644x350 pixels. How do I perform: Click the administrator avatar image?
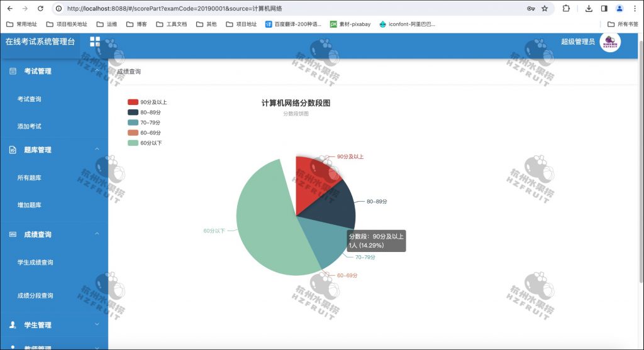(x=610, y=42)
